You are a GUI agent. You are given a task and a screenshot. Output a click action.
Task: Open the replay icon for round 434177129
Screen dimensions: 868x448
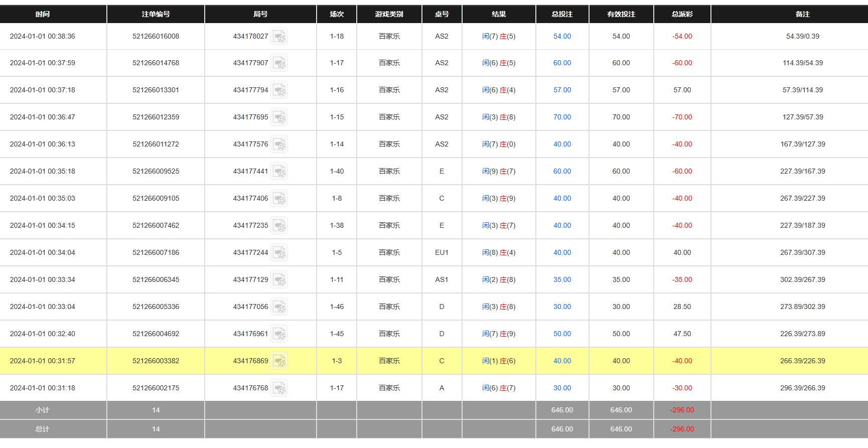(279, 279)
